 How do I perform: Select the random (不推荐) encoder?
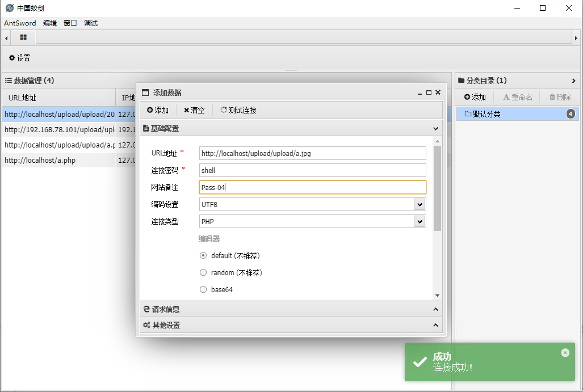coord(203,272)
